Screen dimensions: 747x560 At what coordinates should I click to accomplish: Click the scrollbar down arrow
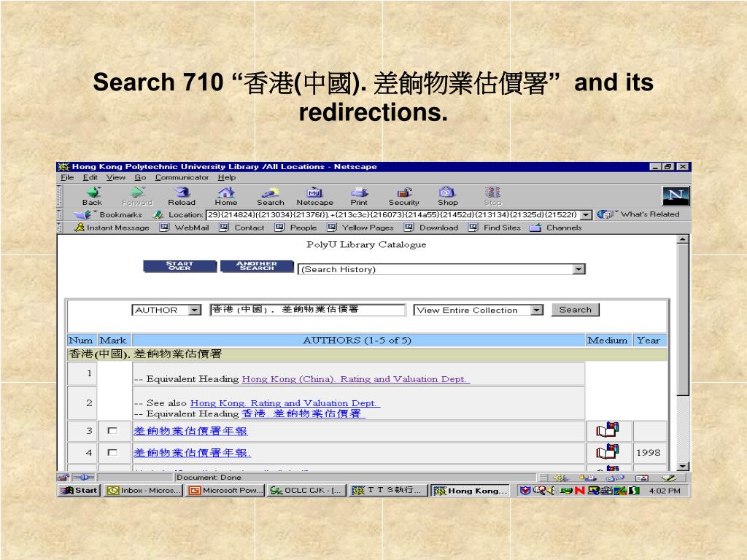tap(683, 467)
